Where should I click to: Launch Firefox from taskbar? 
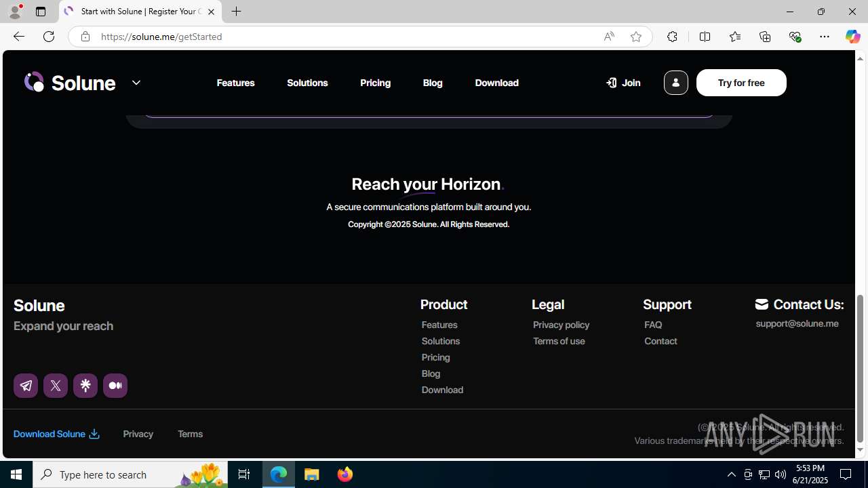coord(345,474)
